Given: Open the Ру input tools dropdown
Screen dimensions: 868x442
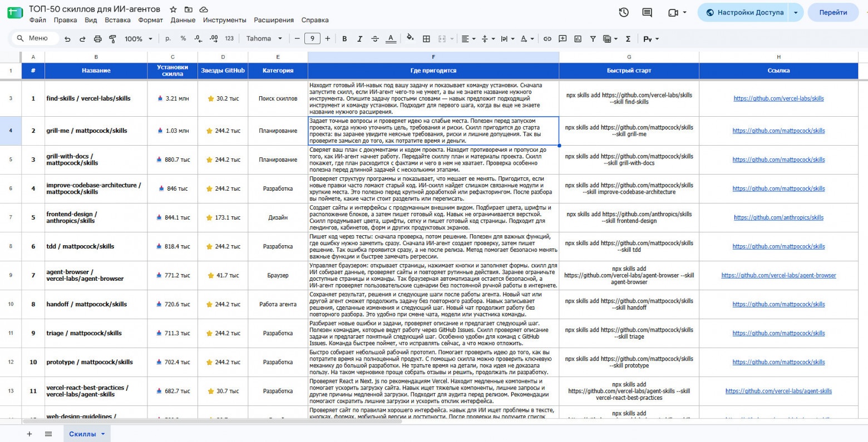Looking at the screenshot, I should [650, 39].
